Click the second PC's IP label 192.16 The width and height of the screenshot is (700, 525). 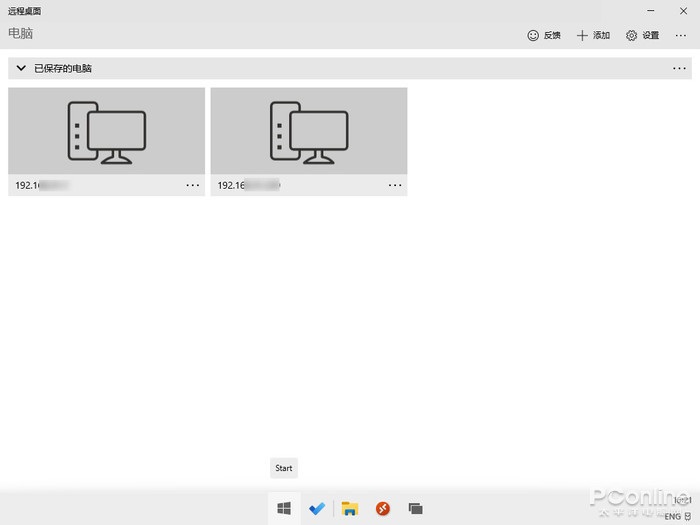click(249, 185)
